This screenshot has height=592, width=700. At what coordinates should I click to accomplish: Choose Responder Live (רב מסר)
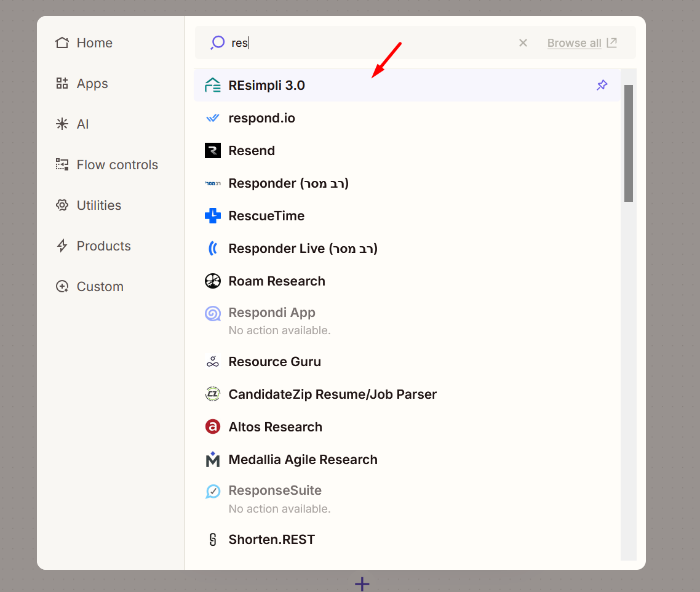point(407,249)
